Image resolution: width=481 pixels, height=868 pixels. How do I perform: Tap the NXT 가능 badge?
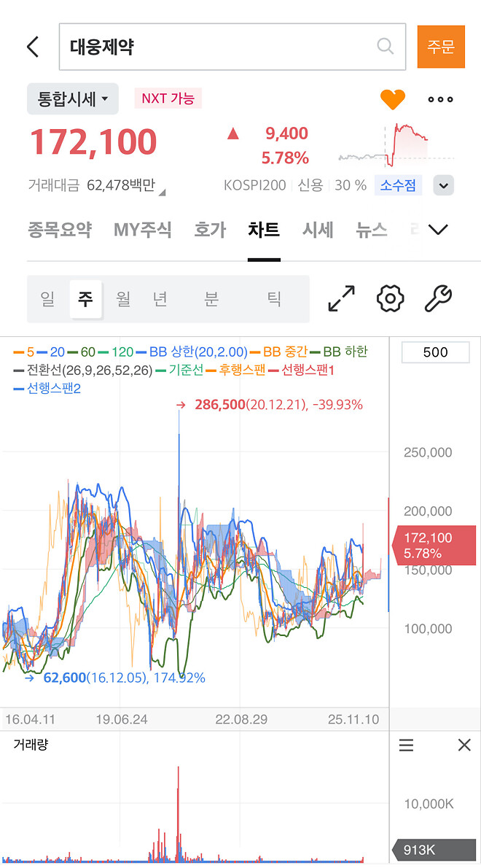(168, 98)
